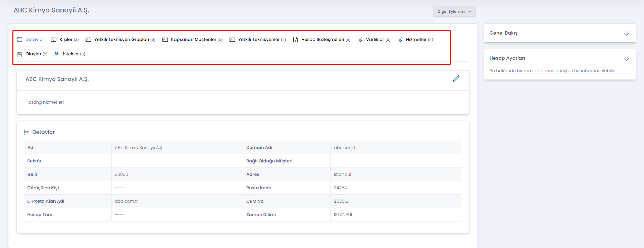Click the Yetkili Teknisyen Grupları tab icon
Image resolution: width=644 pixels, height=248 pixels.
tap(88, 40)
